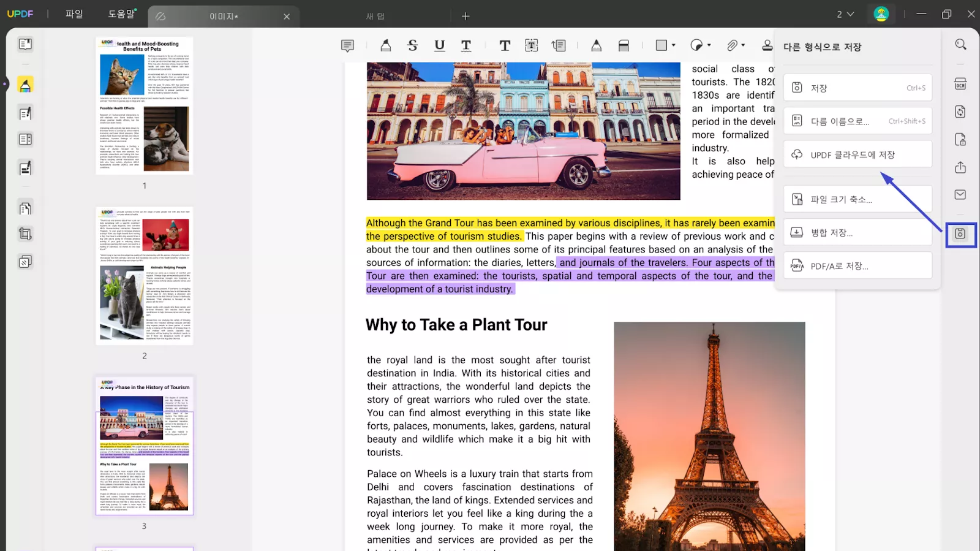Image resolution: width=980 pixels, height=551 pixels.
Task: Choose UPDF 클라우드에 저장 option
Action: point(858,154)
